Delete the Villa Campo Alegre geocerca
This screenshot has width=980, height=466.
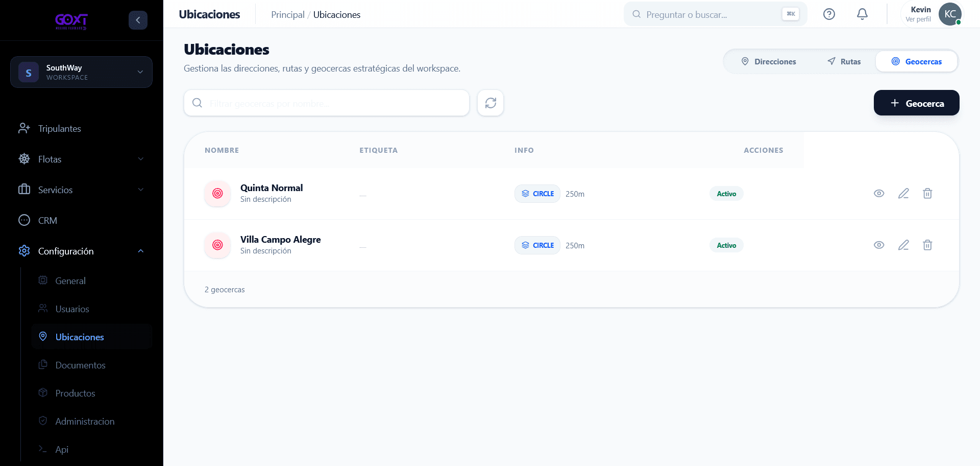pyautogui.click(x=927, y=245)
